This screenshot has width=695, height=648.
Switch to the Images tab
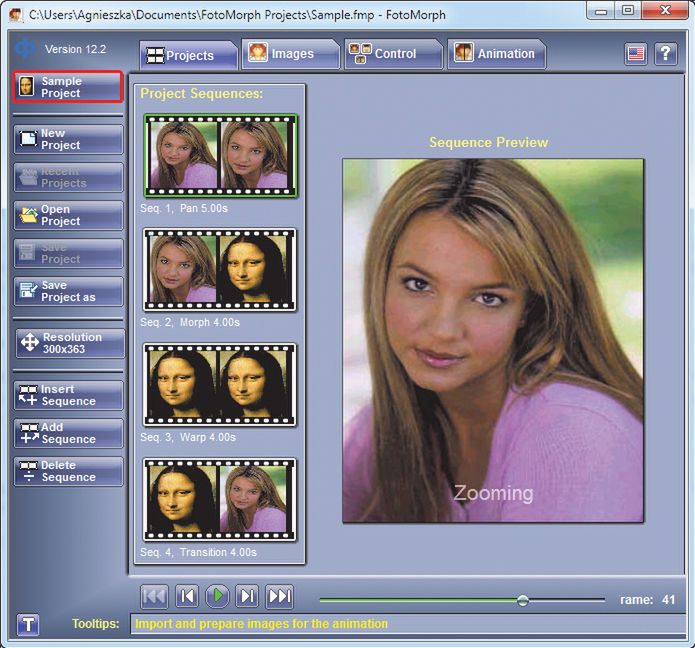[x=290, y=54]
